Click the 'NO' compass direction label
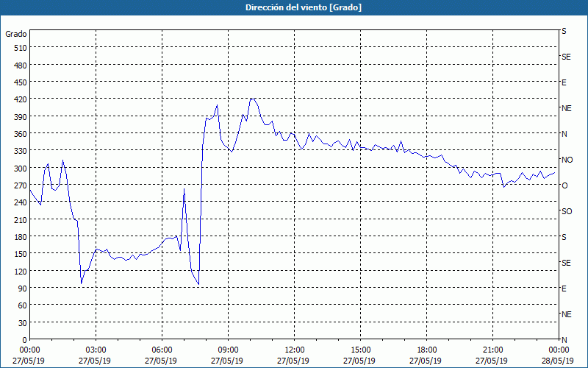The height and width of the screenshot is (368, 588). pos(567,160)
